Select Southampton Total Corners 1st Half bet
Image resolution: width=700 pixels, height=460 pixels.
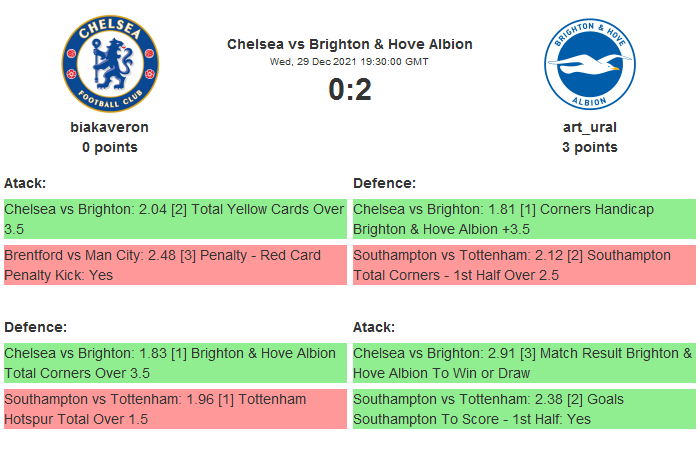pyautogui.click(x=523, y=265)
